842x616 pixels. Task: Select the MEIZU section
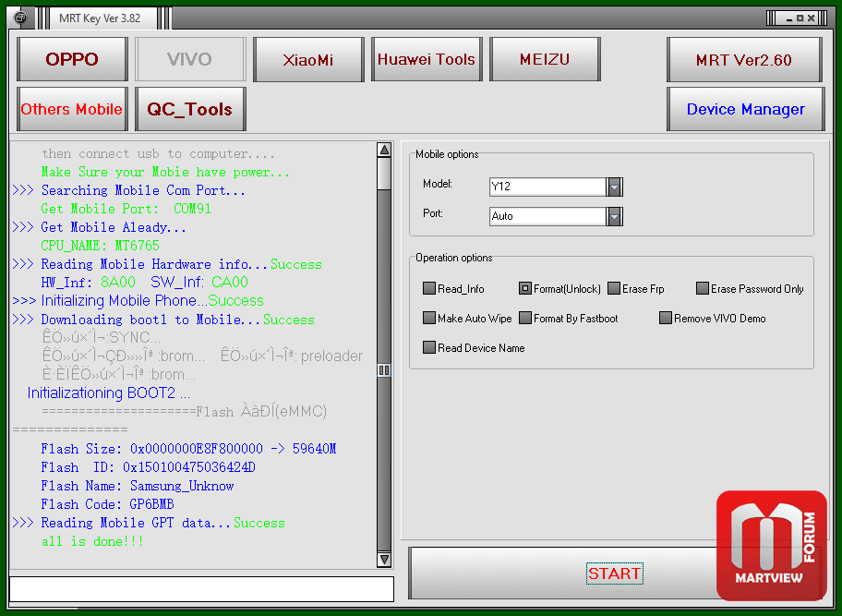click(545, 59)
